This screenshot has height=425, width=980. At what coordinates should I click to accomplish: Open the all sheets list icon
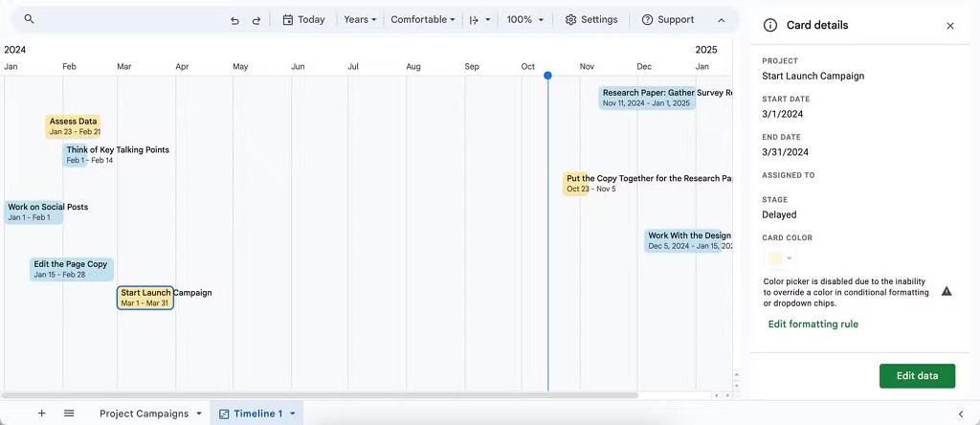click(69, 414)
